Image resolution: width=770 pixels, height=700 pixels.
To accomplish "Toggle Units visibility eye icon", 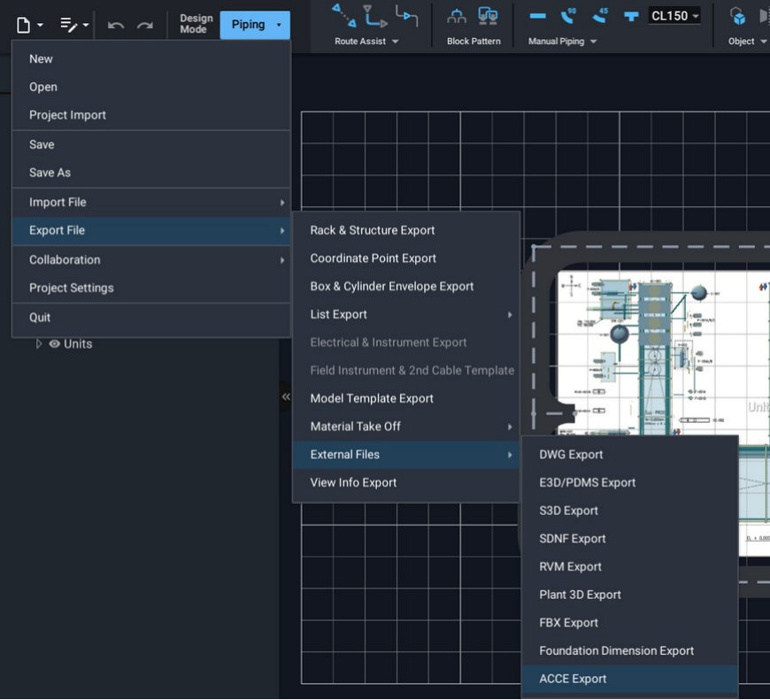I will pos(55,343).
